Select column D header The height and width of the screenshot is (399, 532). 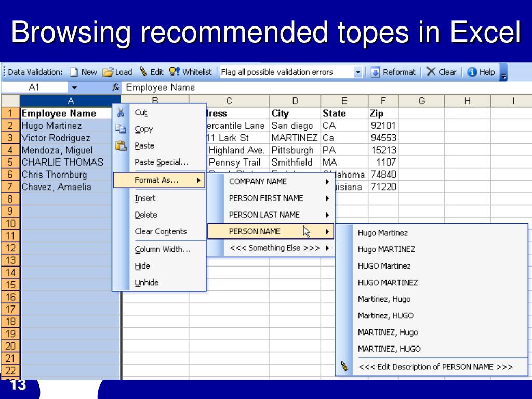tap(295, 101)
